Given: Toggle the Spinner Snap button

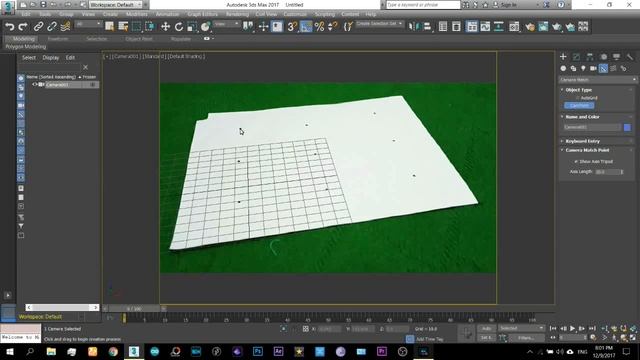Looking at the screenshot, I should (x=333, y=27).
